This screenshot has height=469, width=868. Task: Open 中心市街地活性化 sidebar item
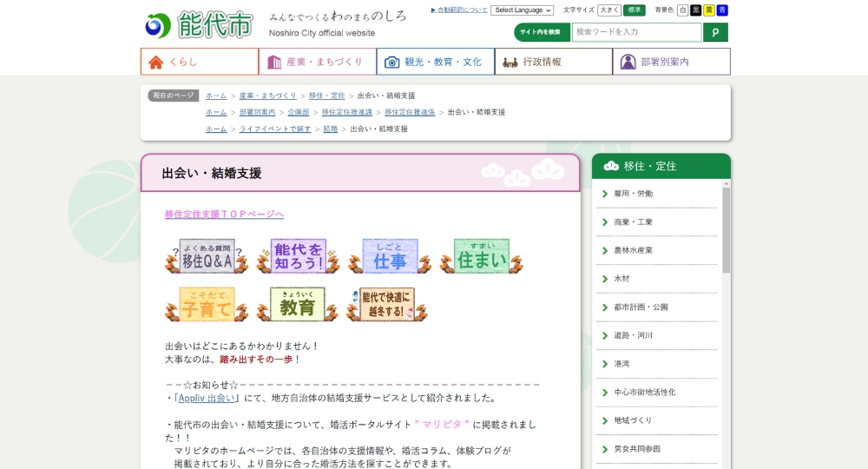point(656,392)
